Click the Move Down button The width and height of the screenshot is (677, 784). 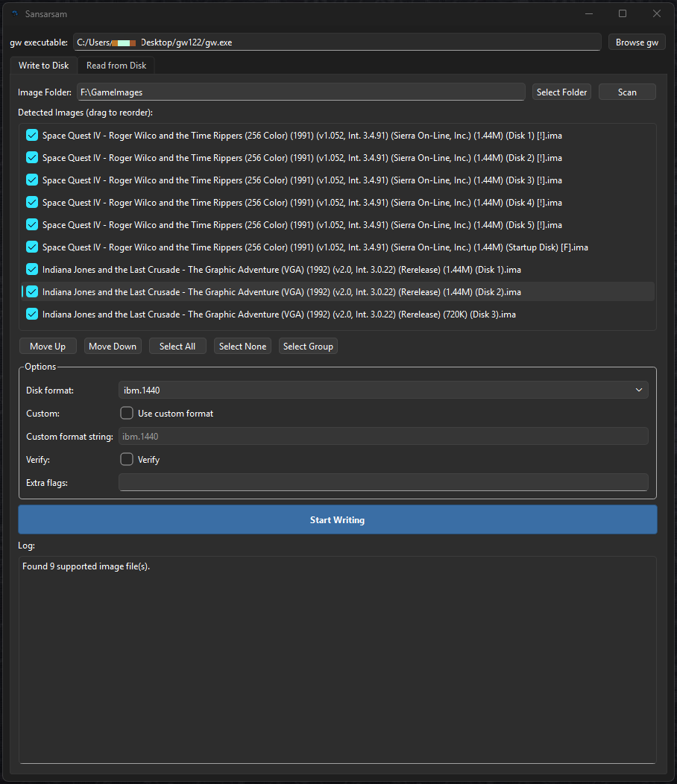113,346
